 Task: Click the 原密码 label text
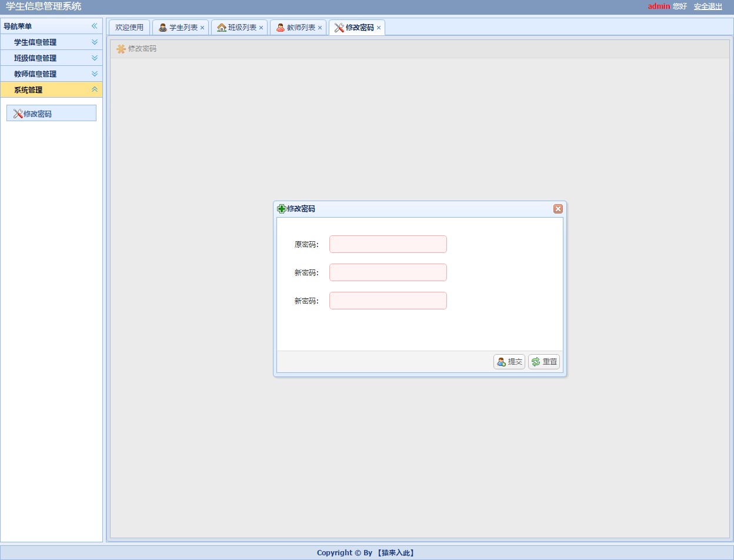coord(306,244)
